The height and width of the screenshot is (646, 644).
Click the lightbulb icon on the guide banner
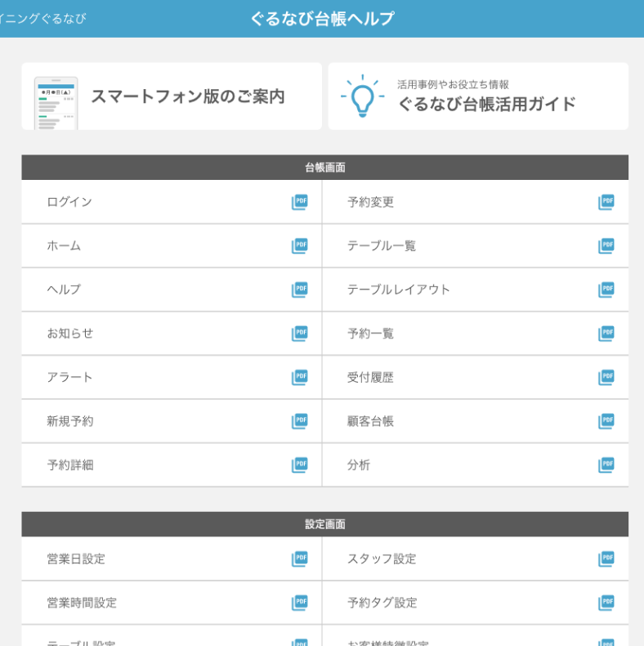[362, 96]
